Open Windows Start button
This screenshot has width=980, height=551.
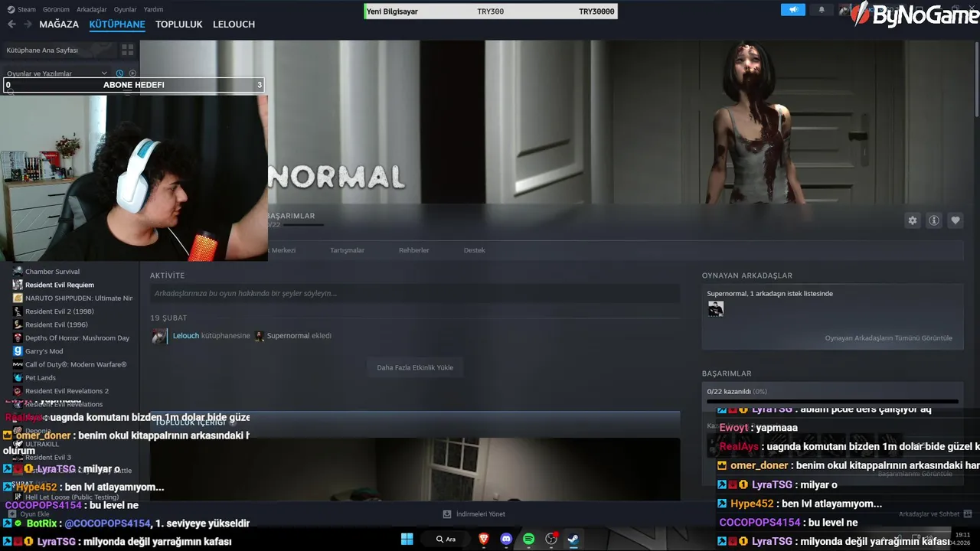(x=407, y=539)
